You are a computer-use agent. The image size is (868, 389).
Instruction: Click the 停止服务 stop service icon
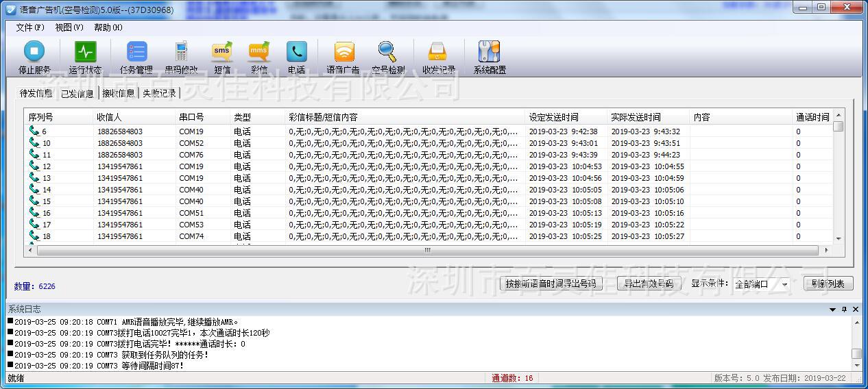coord(34,51)
